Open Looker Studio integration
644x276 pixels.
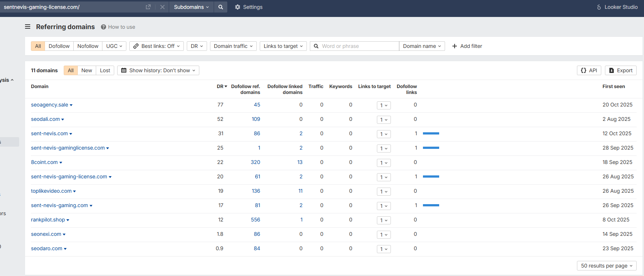click(x=617, y=7)
